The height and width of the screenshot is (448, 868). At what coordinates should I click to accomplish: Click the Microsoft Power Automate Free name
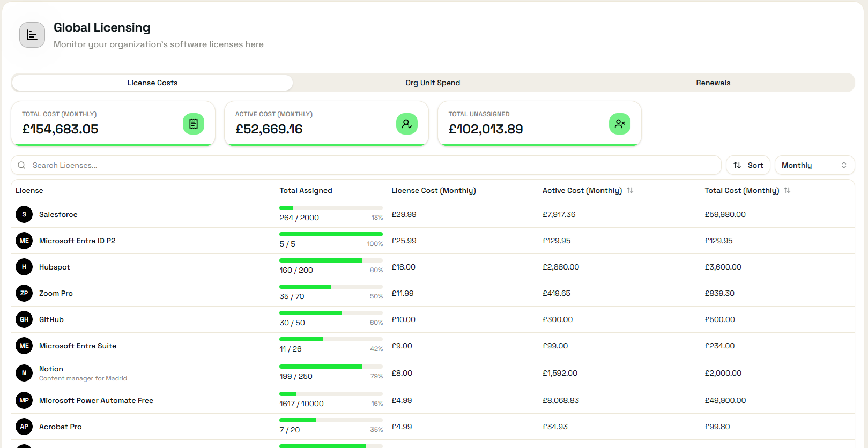96,400
